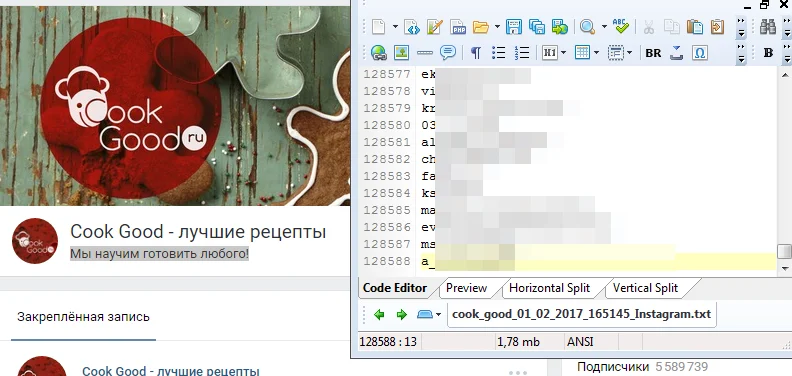
Task: Insert a hyperlink with the globe-link icon
Action: [x=378, y=53]
